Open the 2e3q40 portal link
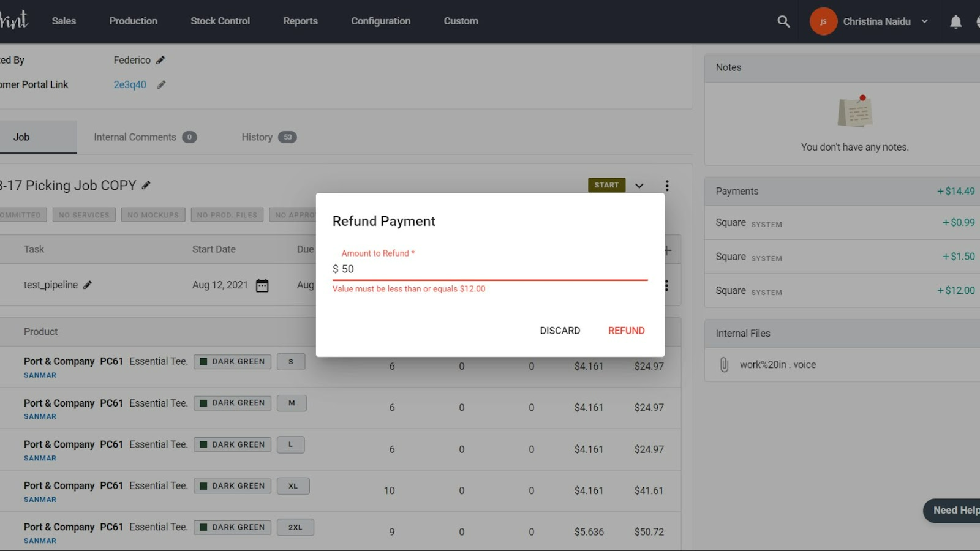 (x=130, y=84)
